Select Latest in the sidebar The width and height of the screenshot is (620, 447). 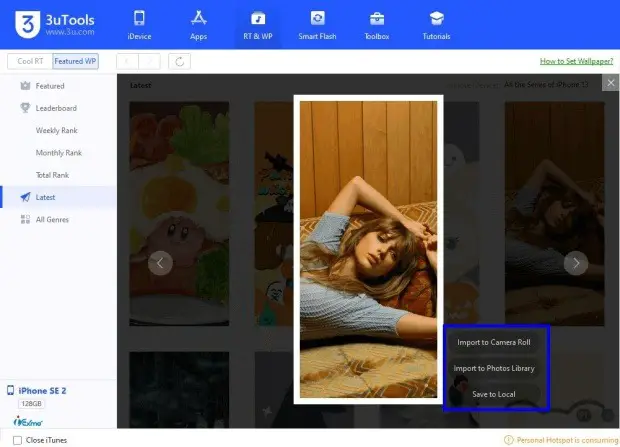pyautogui.click(x=58, y=197)
